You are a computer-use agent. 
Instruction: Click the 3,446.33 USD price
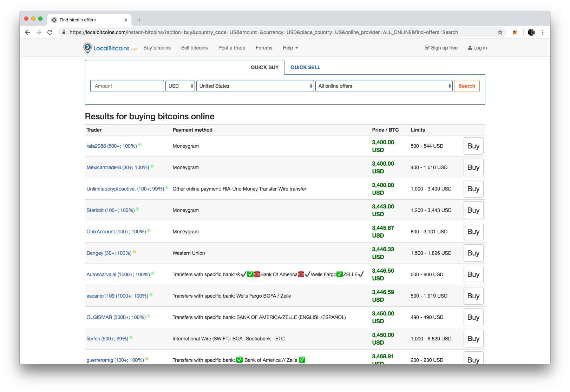point(383,253)
